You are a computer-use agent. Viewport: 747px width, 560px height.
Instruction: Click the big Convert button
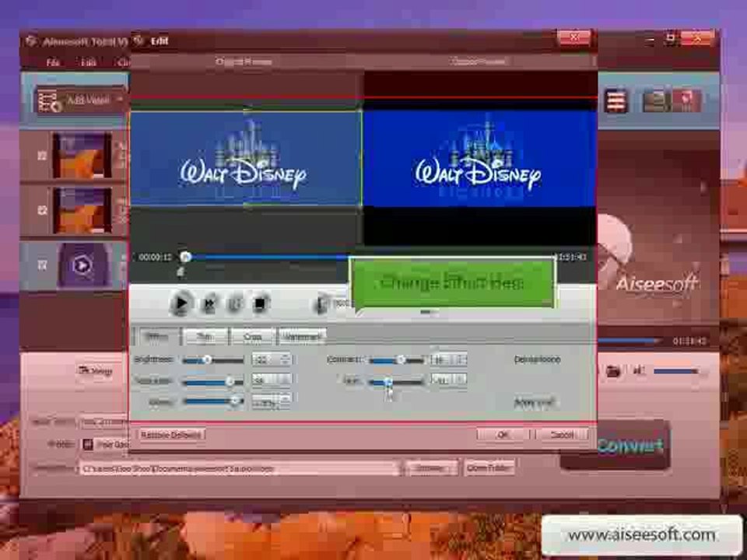pos(615,445)
